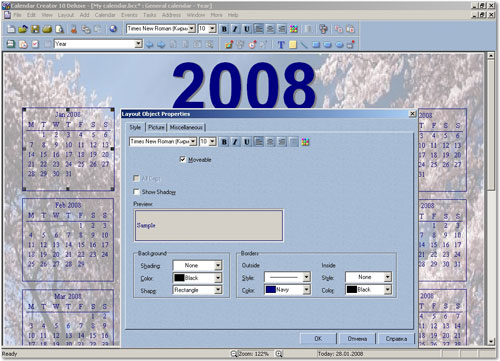Click the Save floppy disk icon
The height and width of the screenshot is (361, 500).
tap(35, 29)
